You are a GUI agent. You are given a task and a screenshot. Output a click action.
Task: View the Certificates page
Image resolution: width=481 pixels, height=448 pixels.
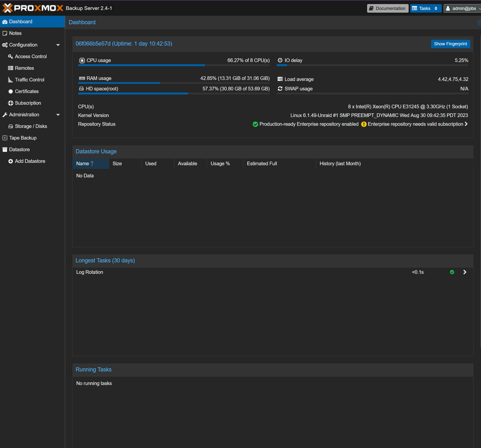[x=27, y=91]
